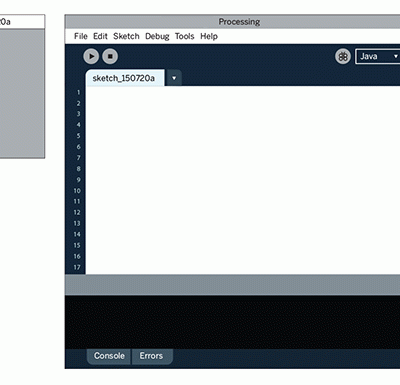Image resolution: width=400 pixels, height=385 pixels.
Task: Click the black console output area
Action: 232,322
